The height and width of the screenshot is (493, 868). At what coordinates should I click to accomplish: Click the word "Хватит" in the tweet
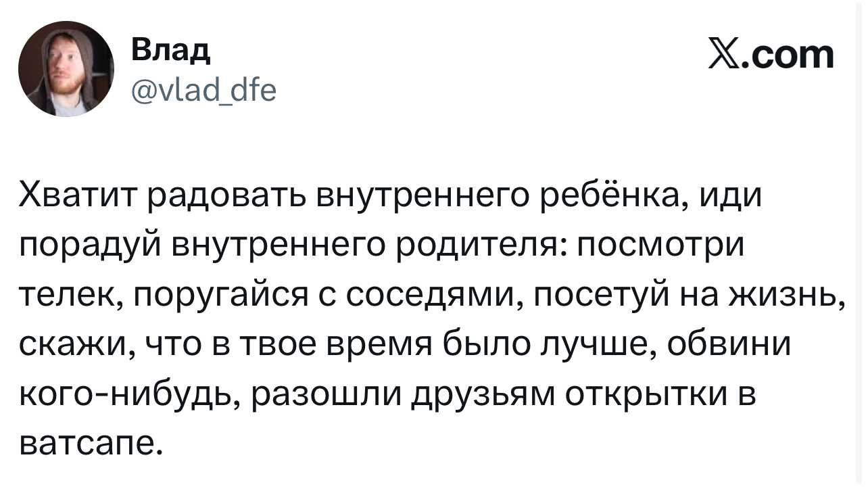pos(76,197)
